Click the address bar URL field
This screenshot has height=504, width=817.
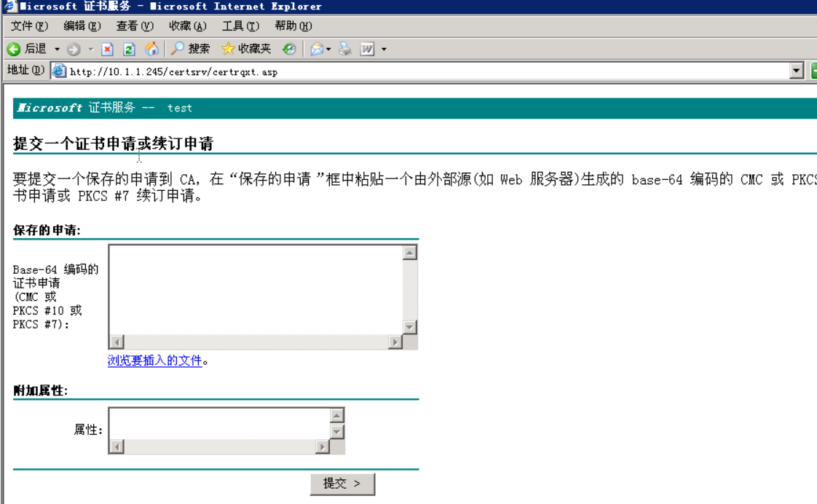(427, 71)
